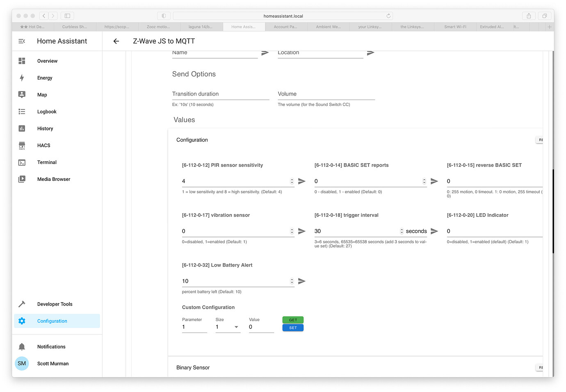Switch to the laguna 14/b... tab
This screenshot has width=566, height=392.
pyautogui.click(x=201, y=27)
